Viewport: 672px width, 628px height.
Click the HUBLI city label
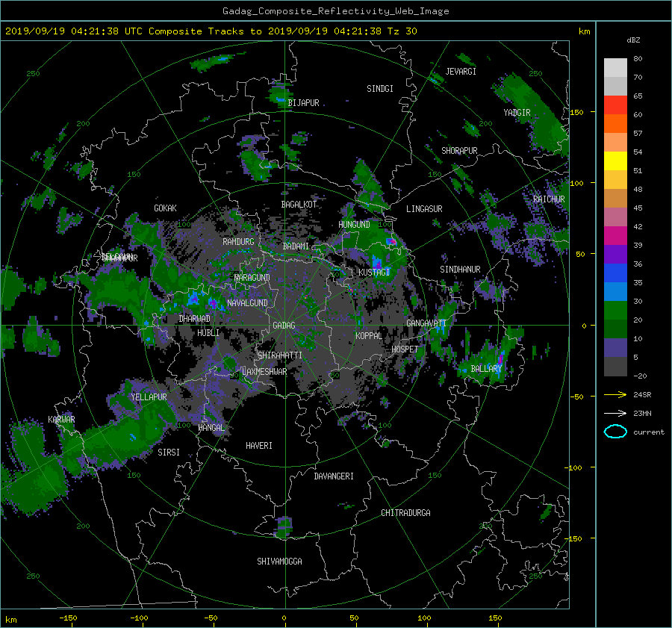pos(208,332)
